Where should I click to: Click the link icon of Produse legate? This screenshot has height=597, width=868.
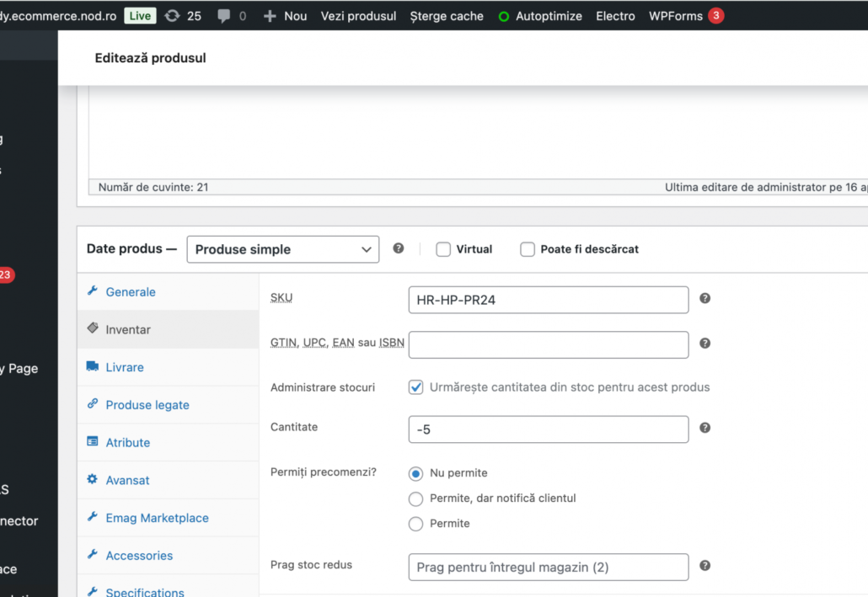[x=93, y=404]
